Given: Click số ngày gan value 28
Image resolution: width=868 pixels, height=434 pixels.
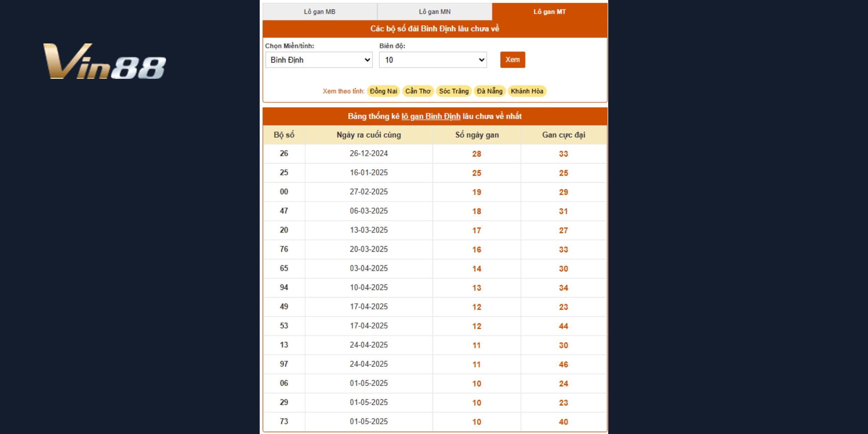Looking at the screenshot, I should (477, 154).
